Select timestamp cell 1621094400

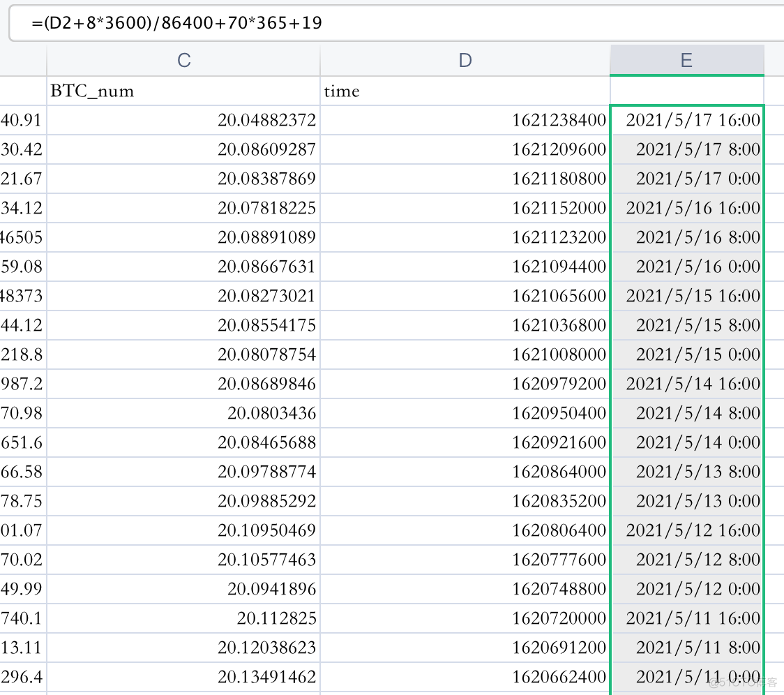[x=465, y=267]
